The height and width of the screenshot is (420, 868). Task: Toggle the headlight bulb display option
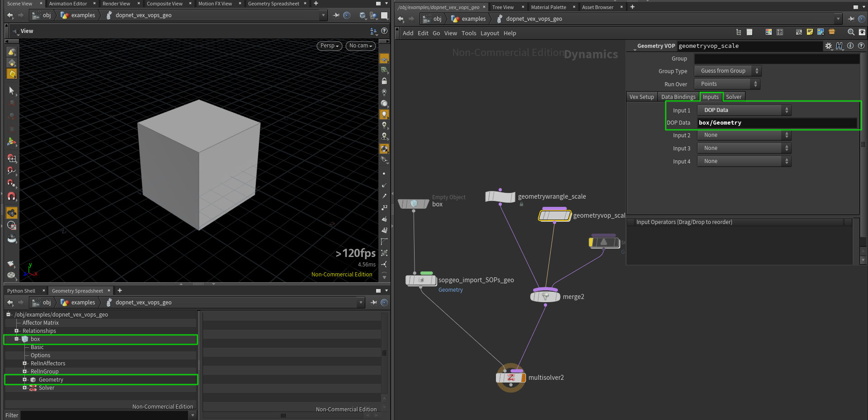coord(384,114)
